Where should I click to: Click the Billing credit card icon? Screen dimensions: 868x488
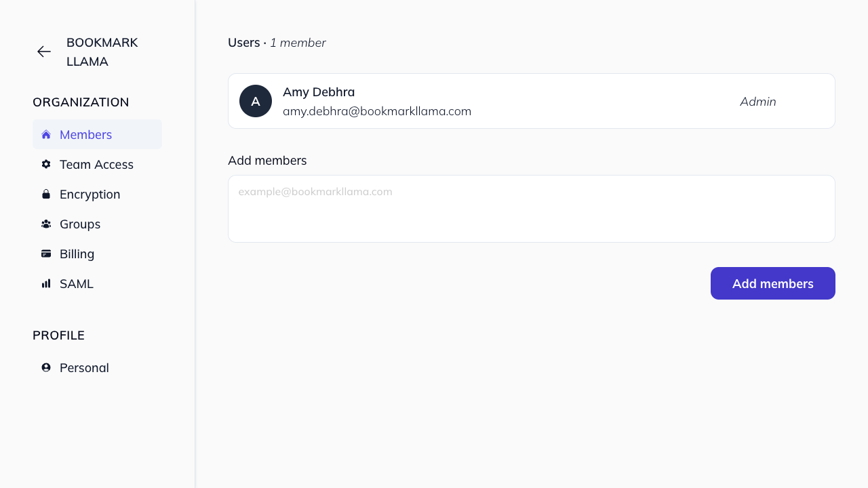(46, 253)
